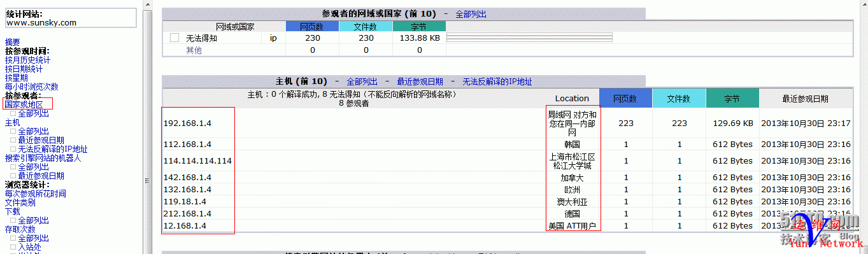
Task: Select the 按星期 sidebar link
Action: point(17,78)
